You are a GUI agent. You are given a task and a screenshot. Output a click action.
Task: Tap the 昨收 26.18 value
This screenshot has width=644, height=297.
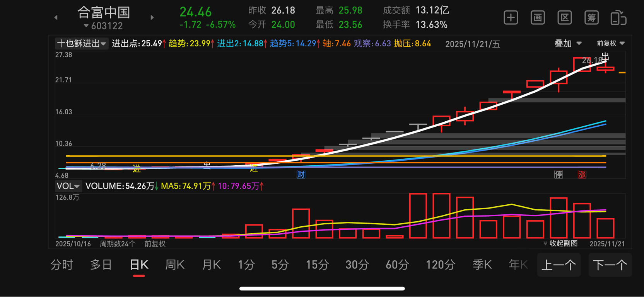click(283, 10)
